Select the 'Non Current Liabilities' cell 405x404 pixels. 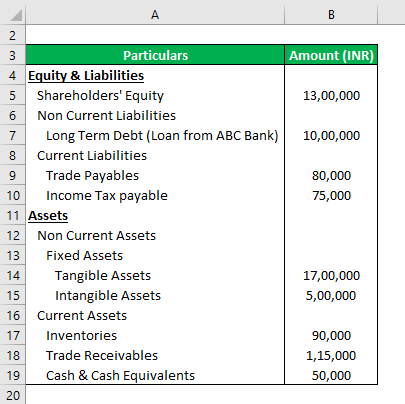click(155, 115)
